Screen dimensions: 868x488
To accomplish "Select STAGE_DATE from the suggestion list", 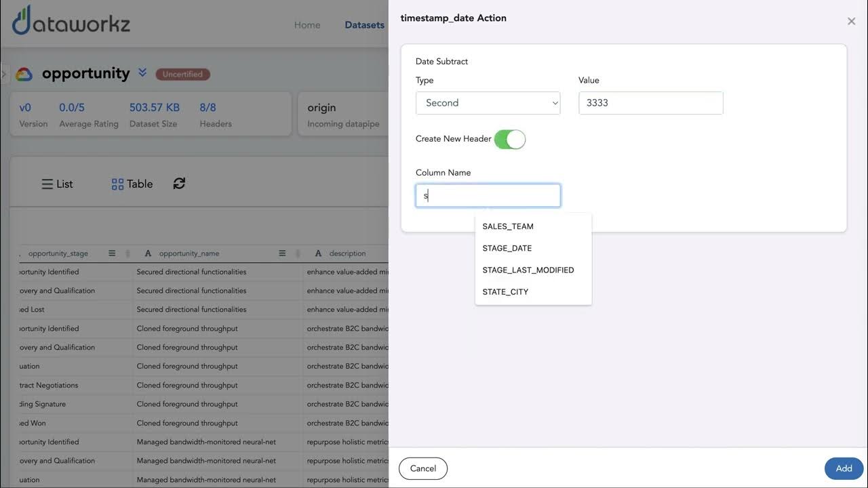I will click(x=507, y=248).
